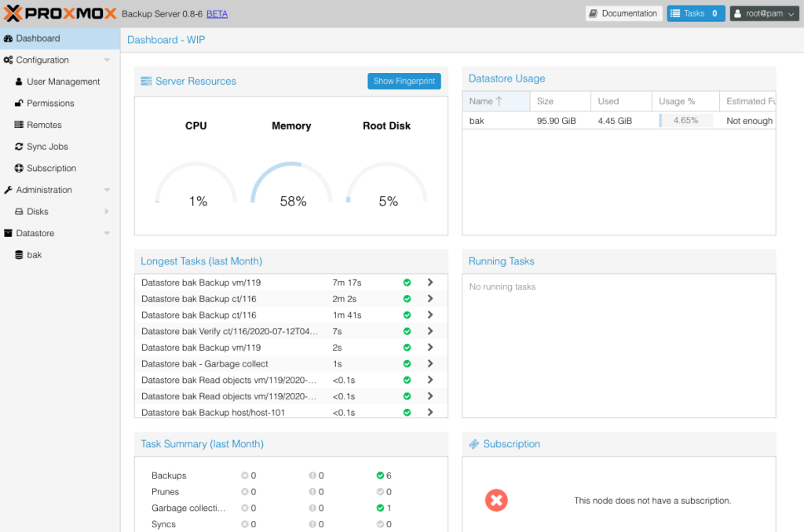Image resolution: width=804 pixels, height=532 pixels.
Task: Click status check for Garbage collect task
Action: point(407,364)
